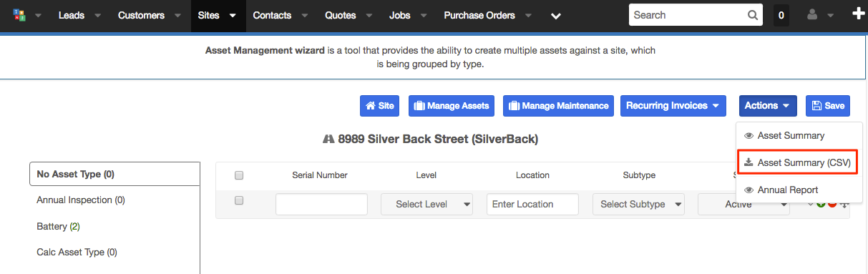Open the Select Level dropdown
The width and height of the screenshot is (868, 274).
[x=426, y=204]
